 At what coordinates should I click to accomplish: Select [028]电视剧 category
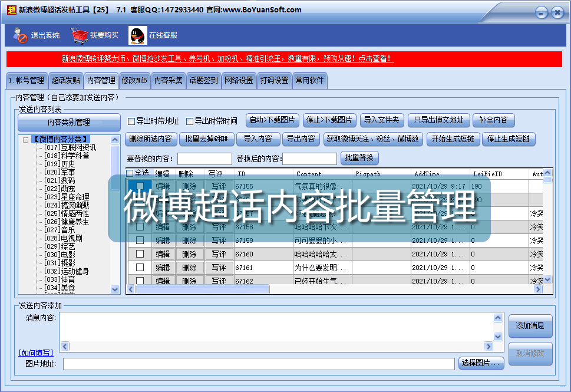click(x=64, y=238)
